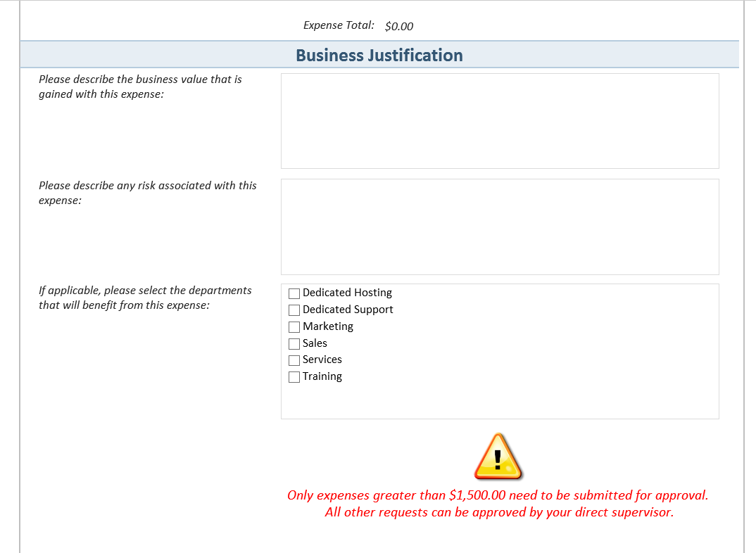Click the yellow warning triangle icon

click(x=498, y=457)
